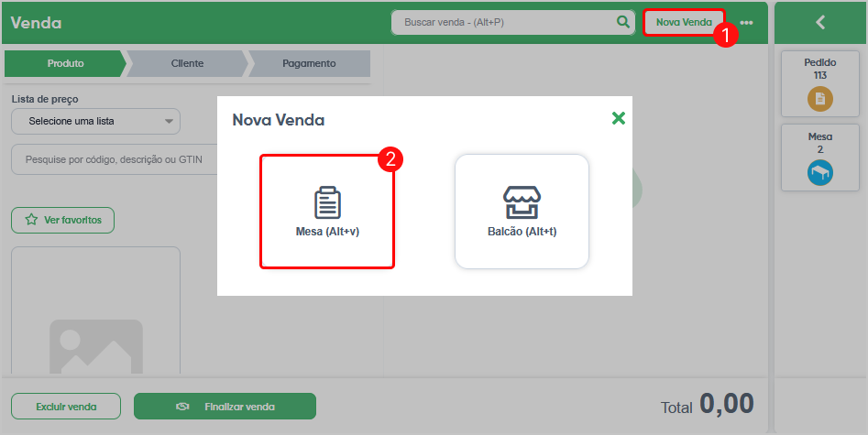Click the Lista de preço label
The image size is (868, 435).
(x=45, y=99)
